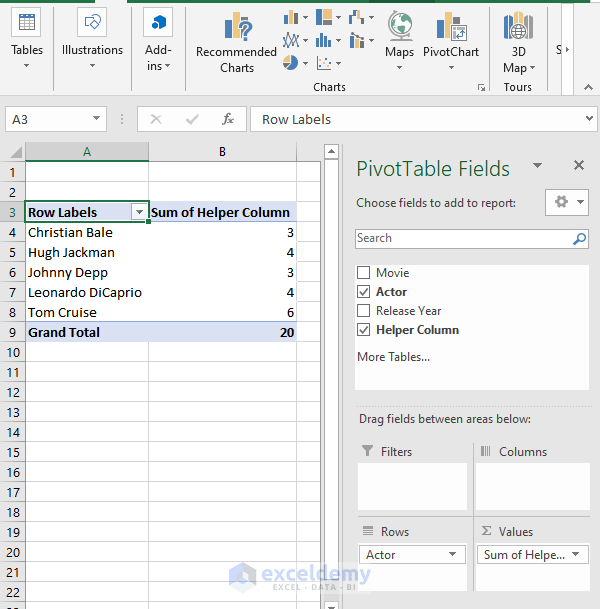
Task: Open Sum of Helper field dropdown in Values
Action: pos(576,554)
